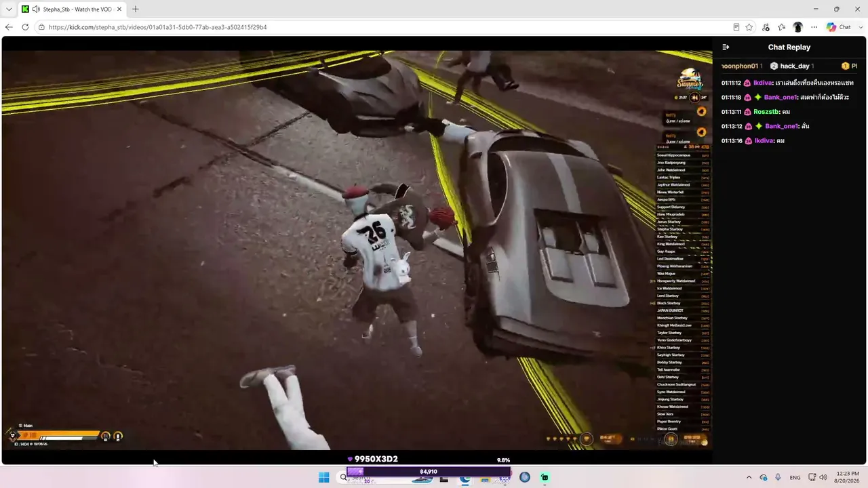
Task: Add this page to favorites with the star
Action: [x=749, y=27]
